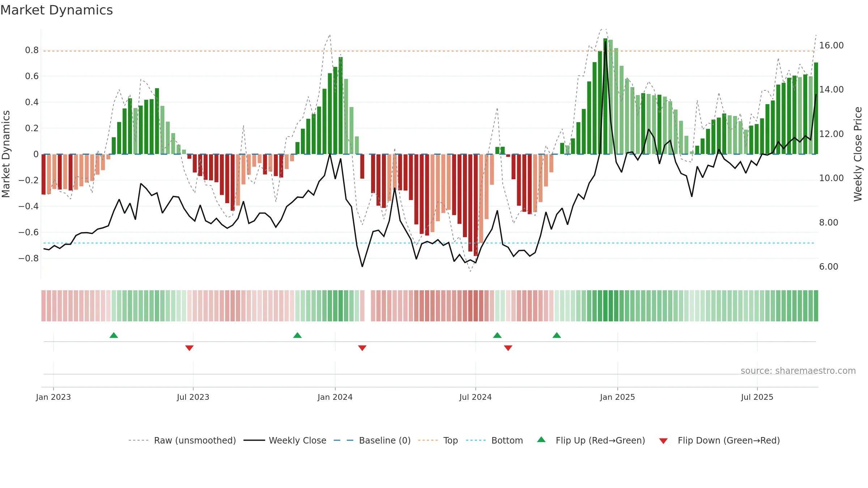Click the 0.4 left axis tick label
This screenshot has width=868, height=488.
(32, 102)
